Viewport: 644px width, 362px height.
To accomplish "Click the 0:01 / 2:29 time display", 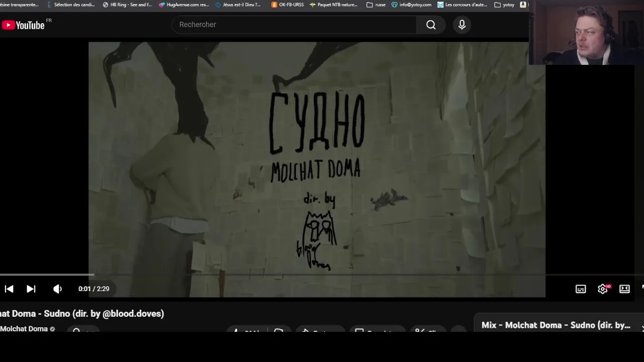I will 94,289.
